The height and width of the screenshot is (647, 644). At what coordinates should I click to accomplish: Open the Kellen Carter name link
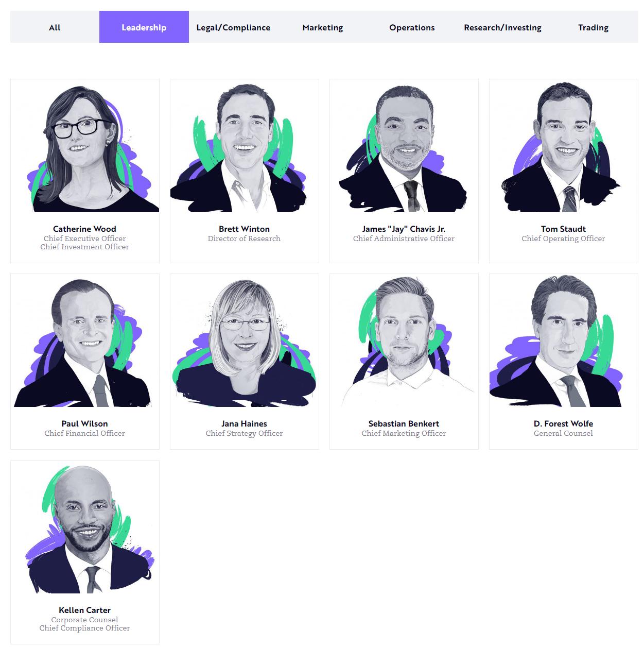click(85, 610)
